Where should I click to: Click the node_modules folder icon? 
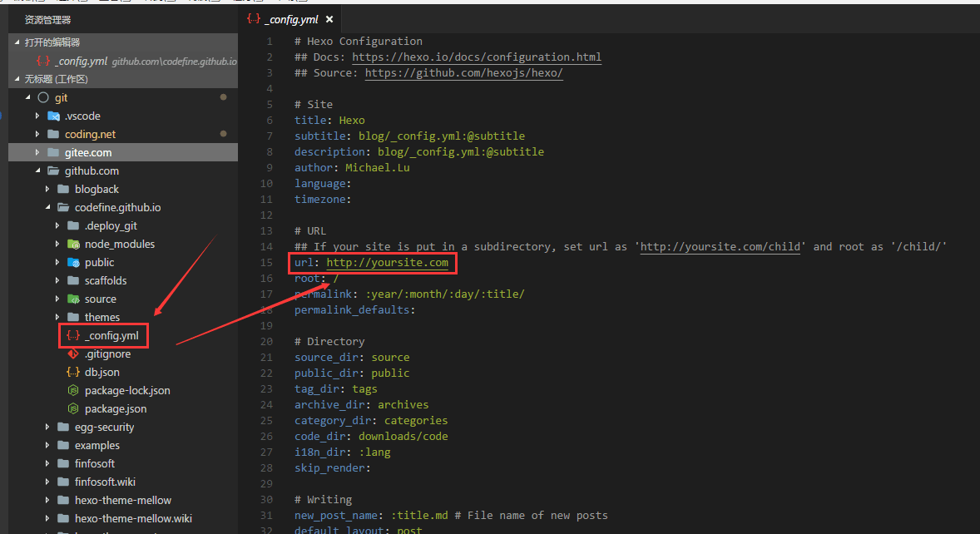click(73, 245)
